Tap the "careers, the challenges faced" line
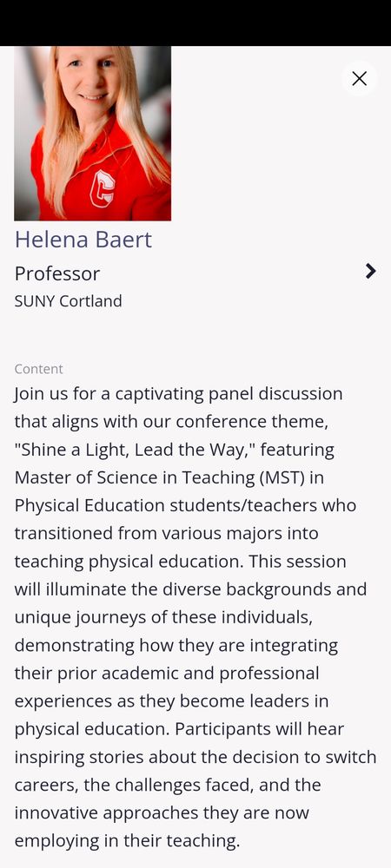Screen dimensions: 391x868 click(x=168, y=785)
